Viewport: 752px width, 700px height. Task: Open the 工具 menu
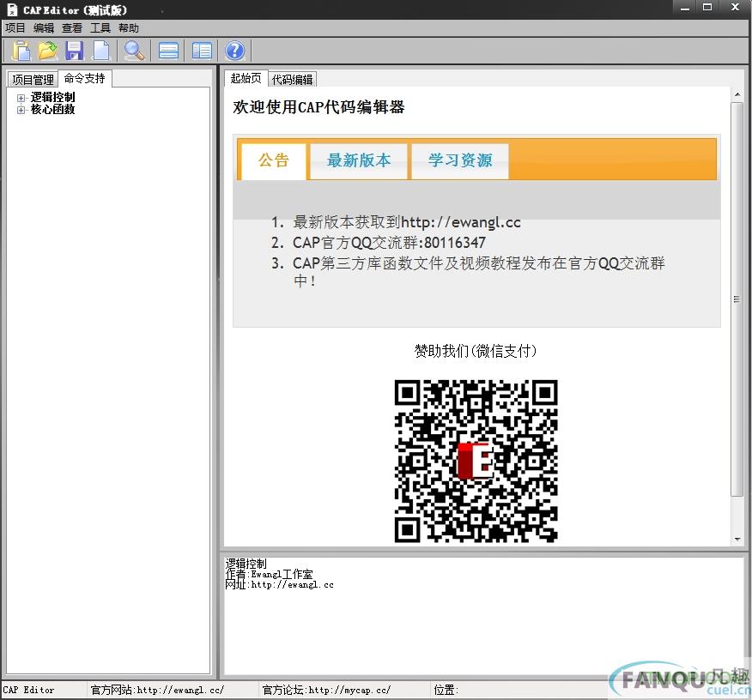tap(100, 27)
